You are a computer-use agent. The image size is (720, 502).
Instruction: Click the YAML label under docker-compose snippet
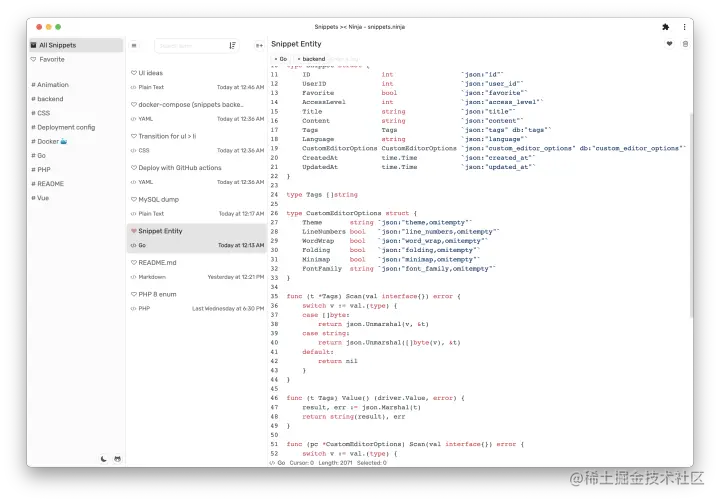146,119
